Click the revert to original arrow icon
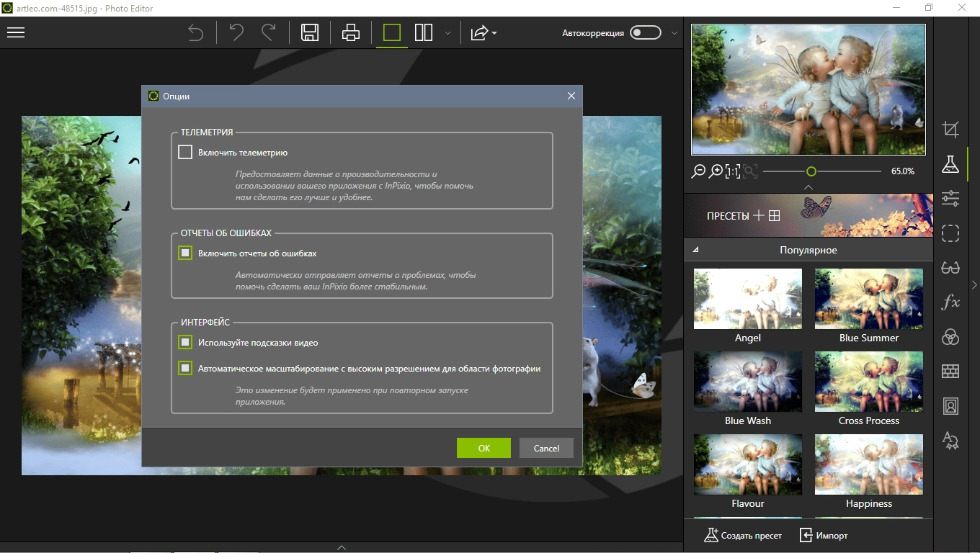This screenshot has width=980, height=553. click(x=196, y=32)
